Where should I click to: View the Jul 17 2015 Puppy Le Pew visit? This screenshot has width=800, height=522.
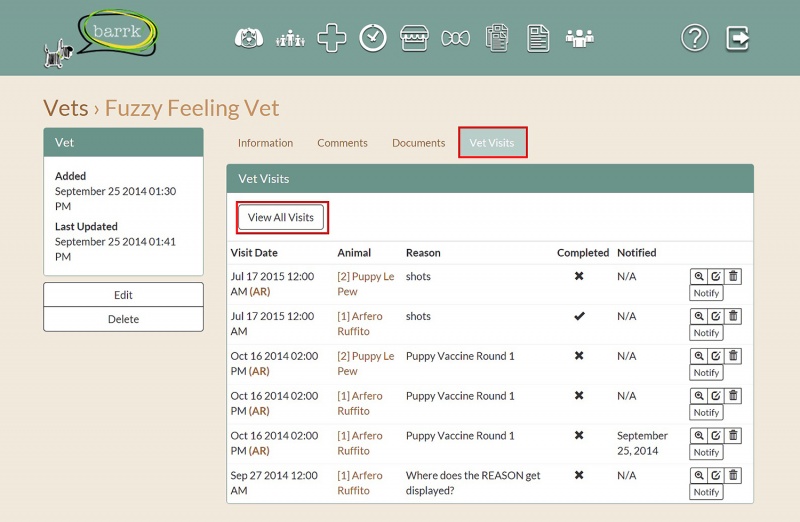tap(698, 277)
